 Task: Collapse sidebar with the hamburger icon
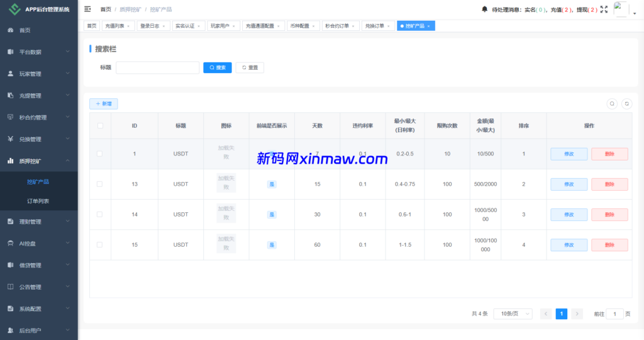pyautogui.click(x=87, y=9)
